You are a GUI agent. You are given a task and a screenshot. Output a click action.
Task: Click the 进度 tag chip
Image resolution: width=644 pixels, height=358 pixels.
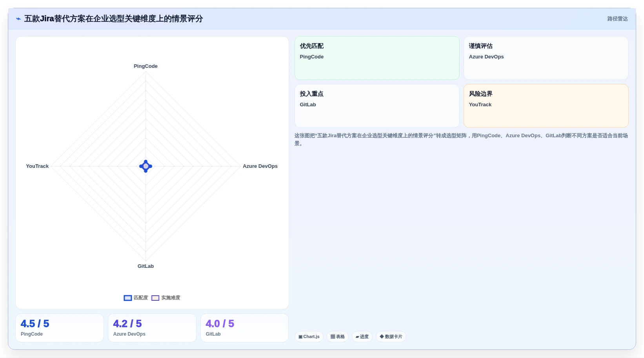[x=362, y=337]
